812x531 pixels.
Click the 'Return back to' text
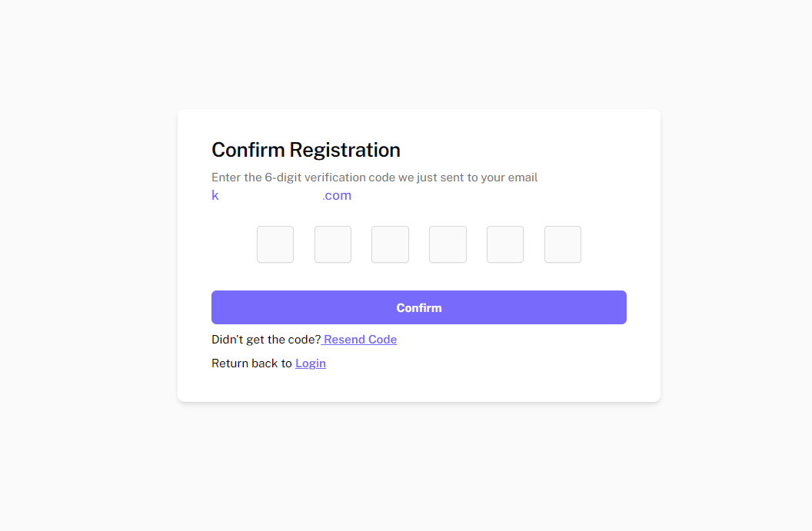(251, 363)
